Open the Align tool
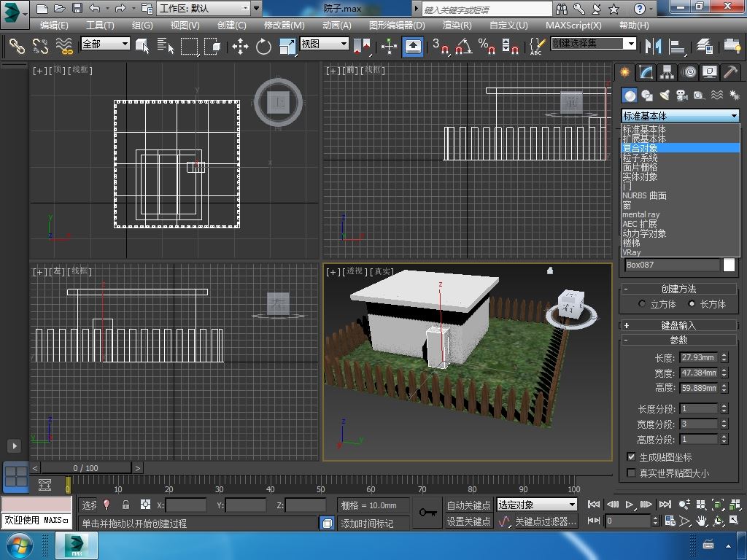Viewport: 747px width, 560px height. click(676, 46)
